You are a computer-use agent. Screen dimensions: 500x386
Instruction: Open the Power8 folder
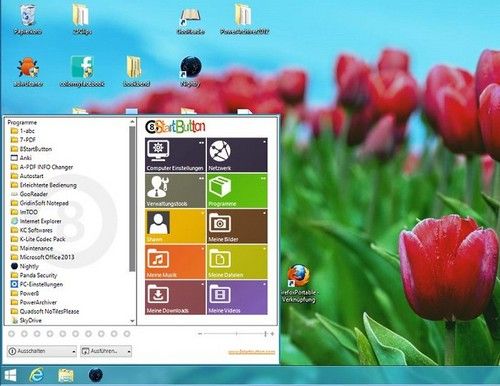tap(25, 293)
